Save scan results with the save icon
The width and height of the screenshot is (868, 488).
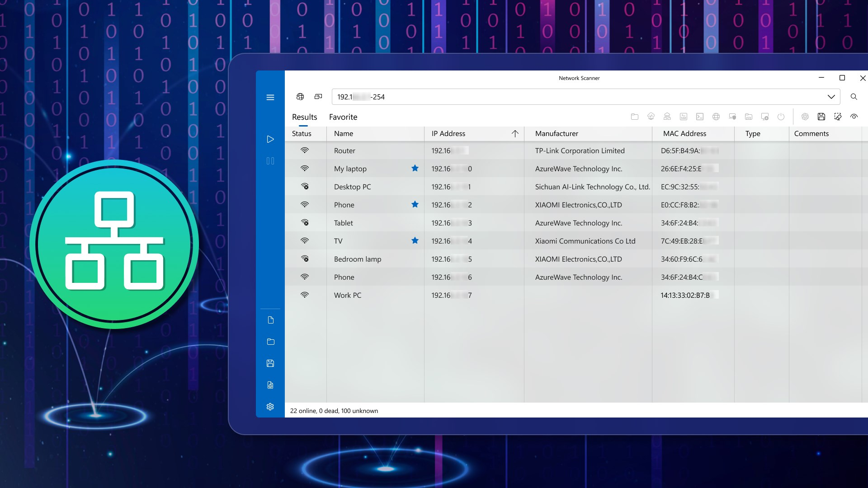[x=822, y=117]
